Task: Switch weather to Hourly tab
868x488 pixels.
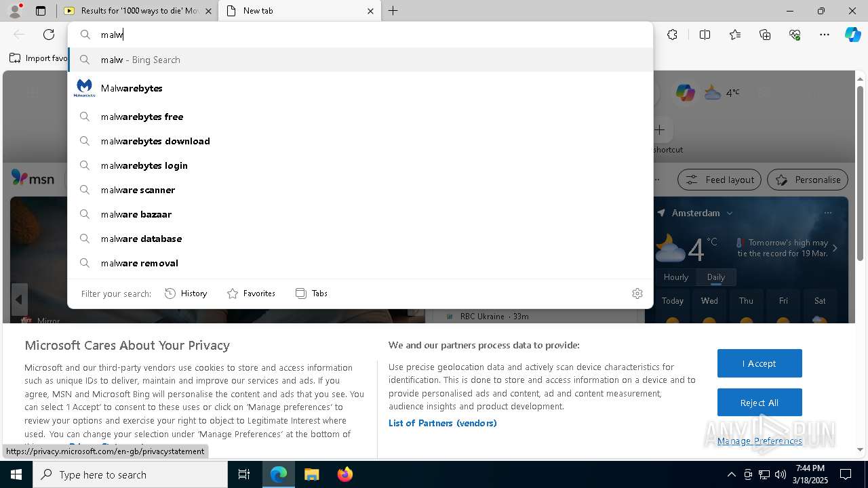Action: pyautogui.click(x=676, y=277)
